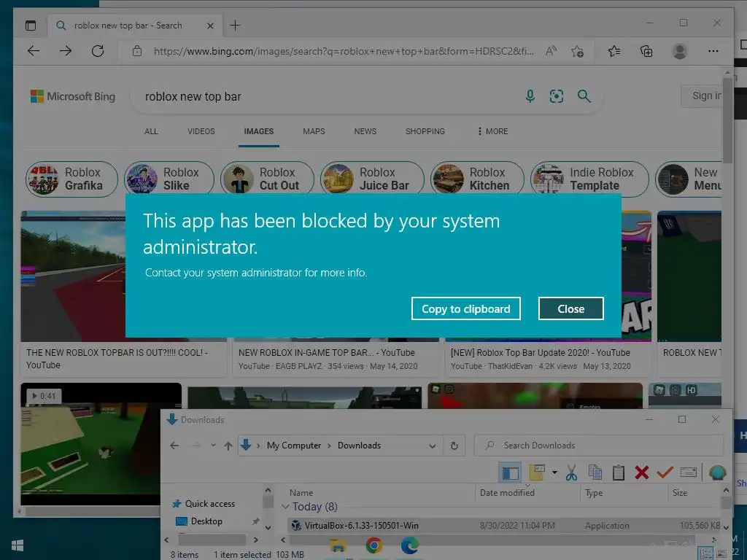Collapse the Today (8) group
Screen dimensions: 747x560
pos(286,507)
